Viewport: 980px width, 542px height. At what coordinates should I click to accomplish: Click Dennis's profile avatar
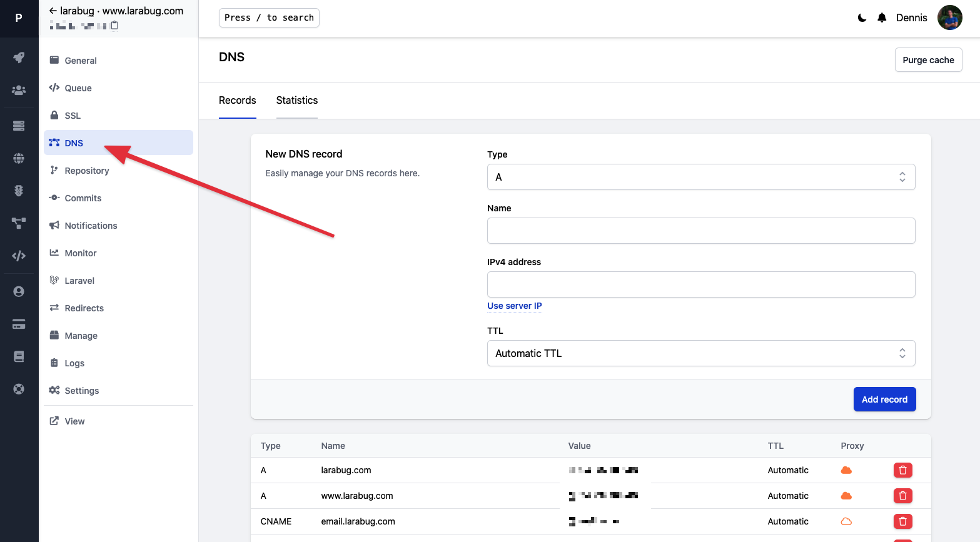point(950,18)
